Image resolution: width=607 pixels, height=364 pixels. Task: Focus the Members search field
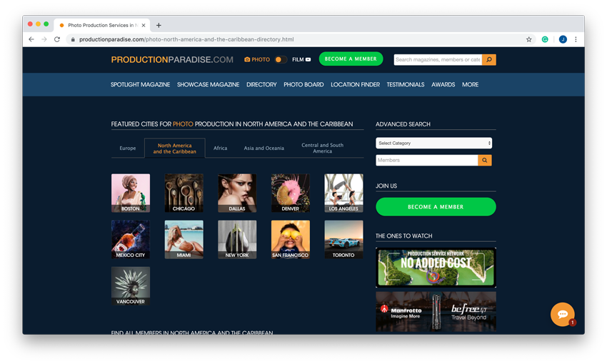pyautogui.click(x=426, y=160)
